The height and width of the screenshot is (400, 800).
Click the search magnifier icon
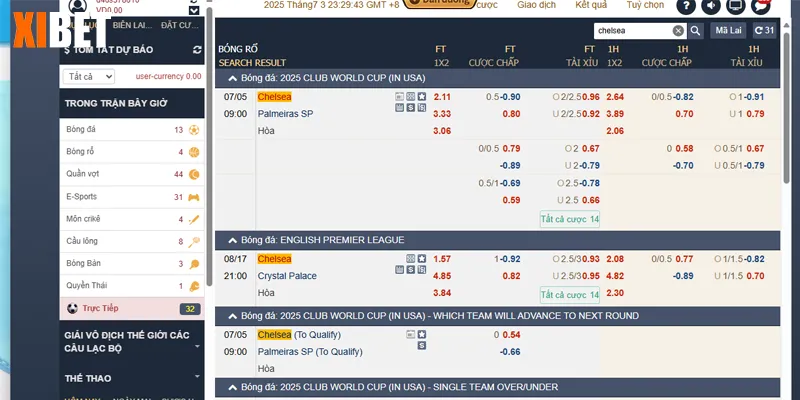coord(697,31)
